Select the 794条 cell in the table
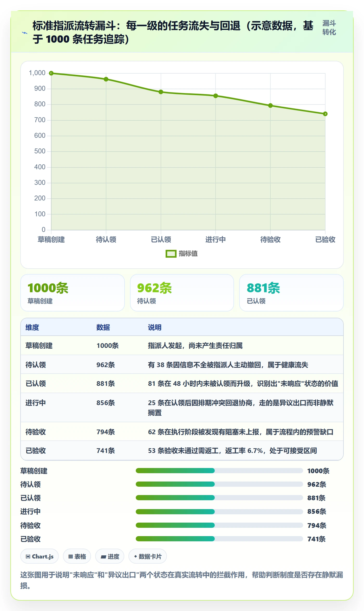 pyautogui.click(x=106, y=432)
